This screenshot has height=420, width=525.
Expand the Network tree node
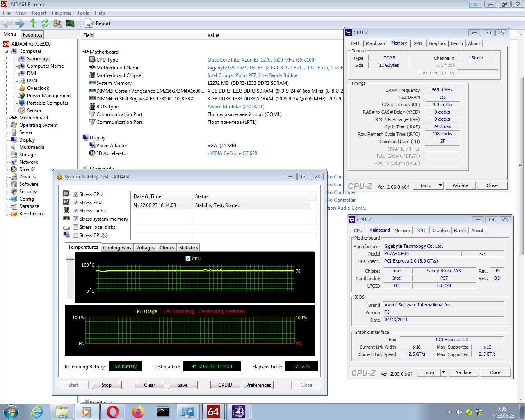click(7, 162)
